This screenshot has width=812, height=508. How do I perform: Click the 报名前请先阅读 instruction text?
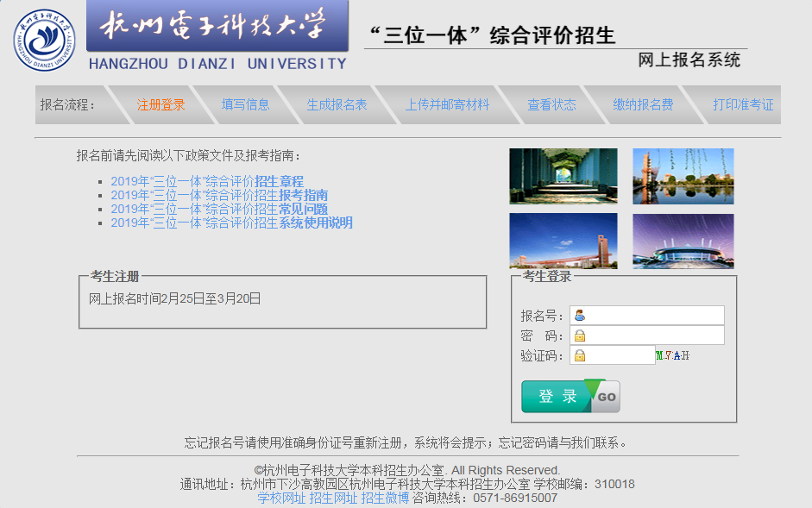click(189, 156)
